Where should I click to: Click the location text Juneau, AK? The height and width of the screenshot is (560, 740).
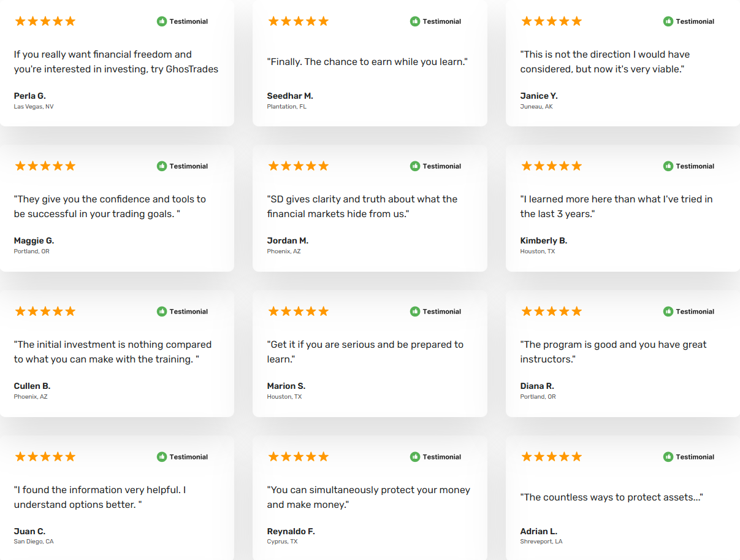536,107
